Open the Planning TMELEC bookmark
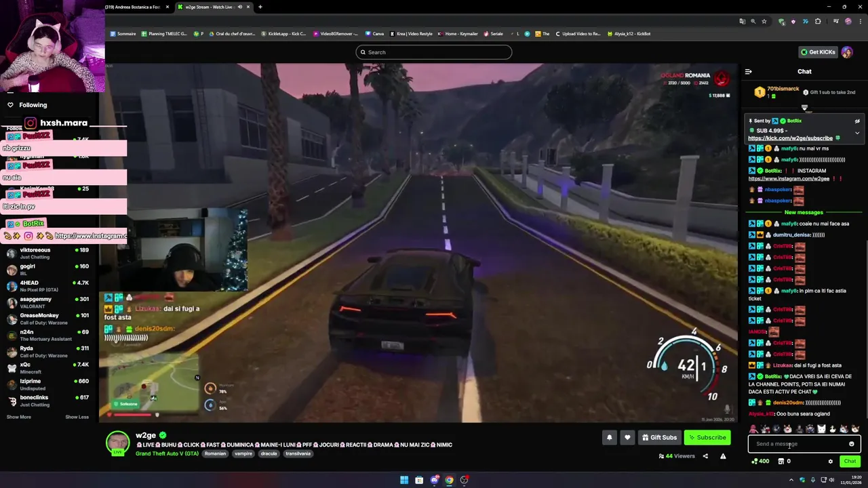The width and height of the screenshot is (868, 488). 164,34
